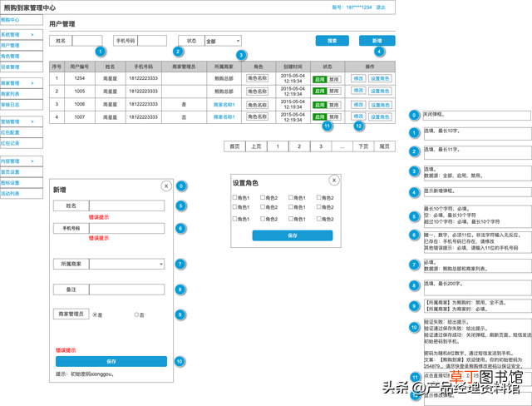Expand 内容管理 section in sidebar
The width and height of the screenshot is (532, 406).
click(22, 161)
